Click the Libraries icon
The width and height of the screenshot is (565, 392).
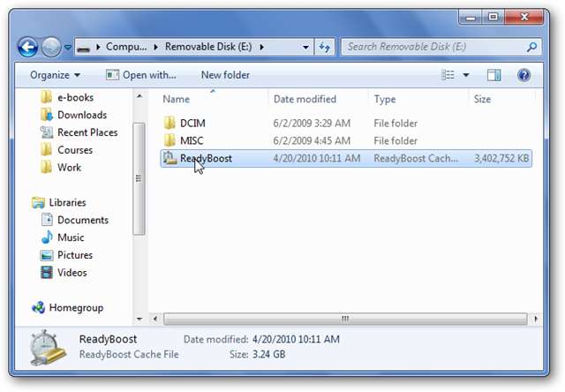[38, 202]
